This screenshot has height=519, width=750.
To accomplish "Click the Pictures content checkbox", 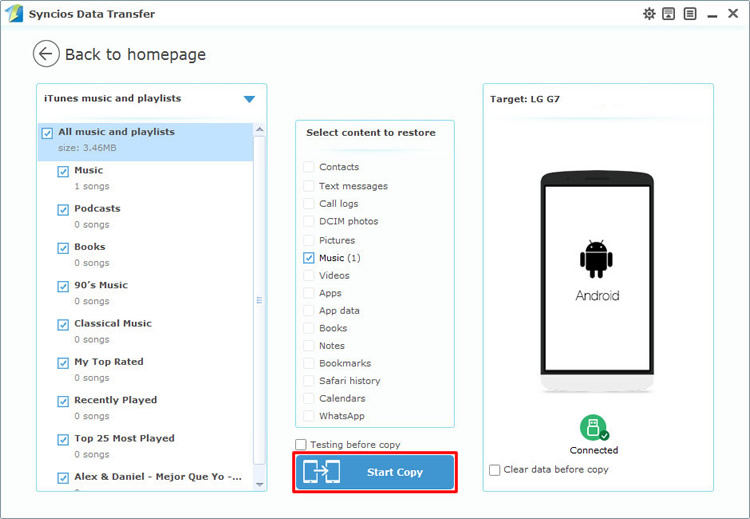I will click(x=309, y=240).
